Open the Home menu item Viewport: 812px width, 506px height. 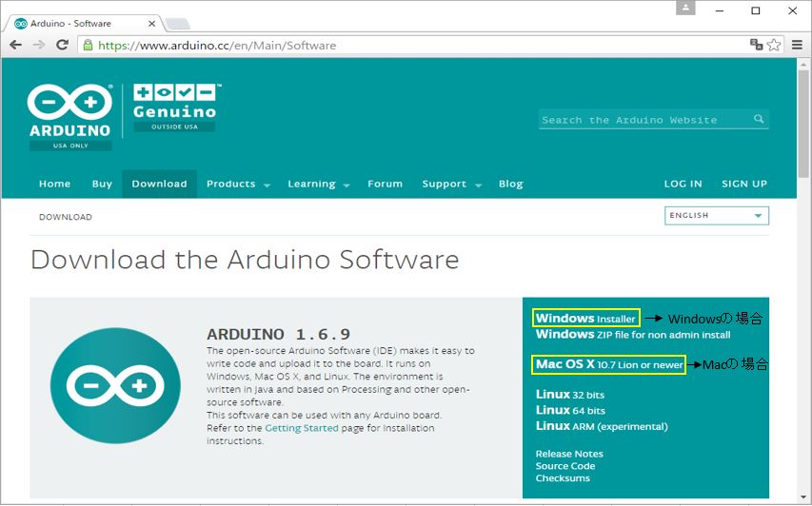55,184
